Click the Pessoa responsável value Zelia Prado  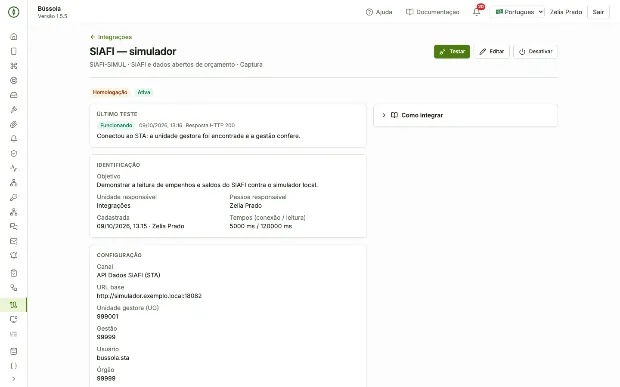pyautogui.click(x=246, y=206)
